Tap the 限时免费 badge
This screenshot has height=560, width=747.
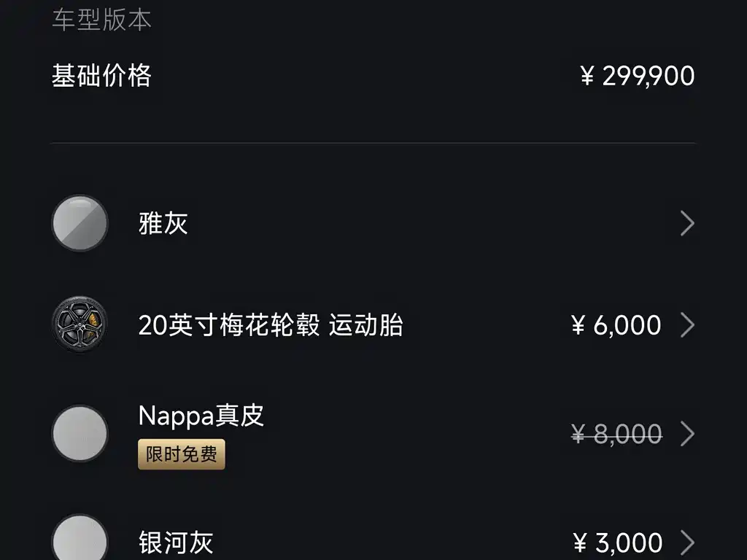point(182,454)
